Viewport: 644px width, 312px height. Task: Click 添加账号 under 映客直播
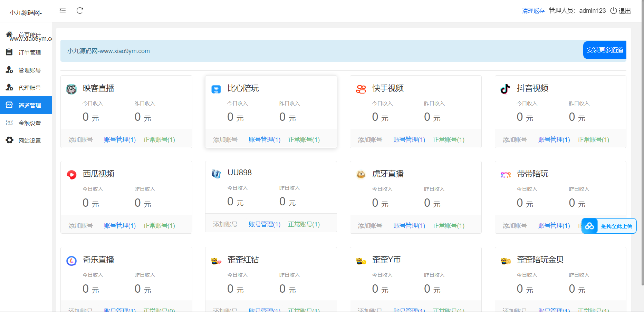tap(80, 140)
